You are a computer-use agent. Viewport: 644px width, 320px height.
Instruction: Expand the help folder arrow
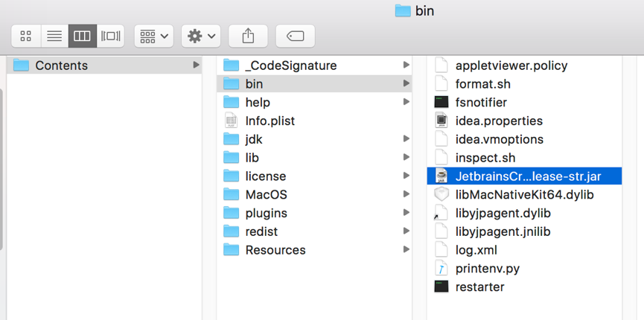click(x=407, y=102)
